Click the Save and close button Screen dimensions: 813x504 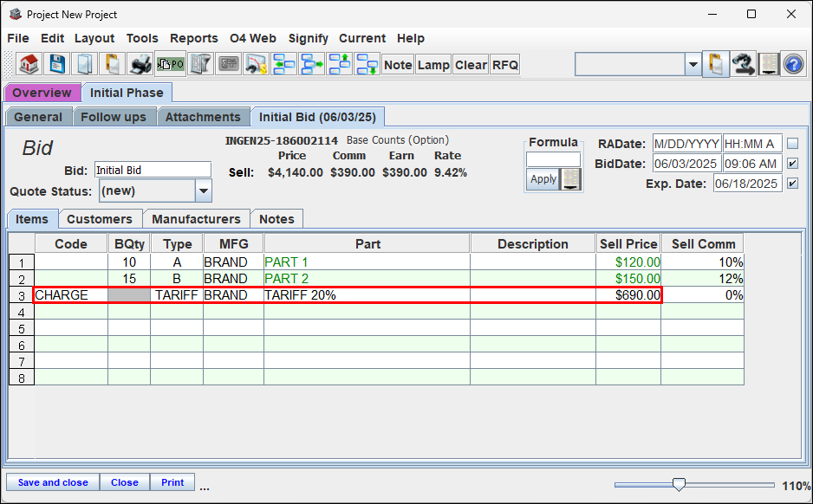coord(53,482)
